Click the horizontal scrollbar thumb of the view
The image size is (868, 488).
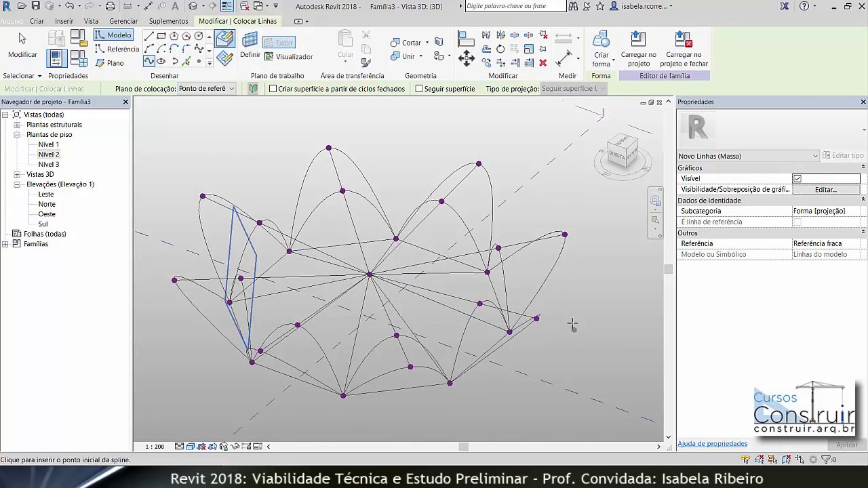click(x=464, y=447)
